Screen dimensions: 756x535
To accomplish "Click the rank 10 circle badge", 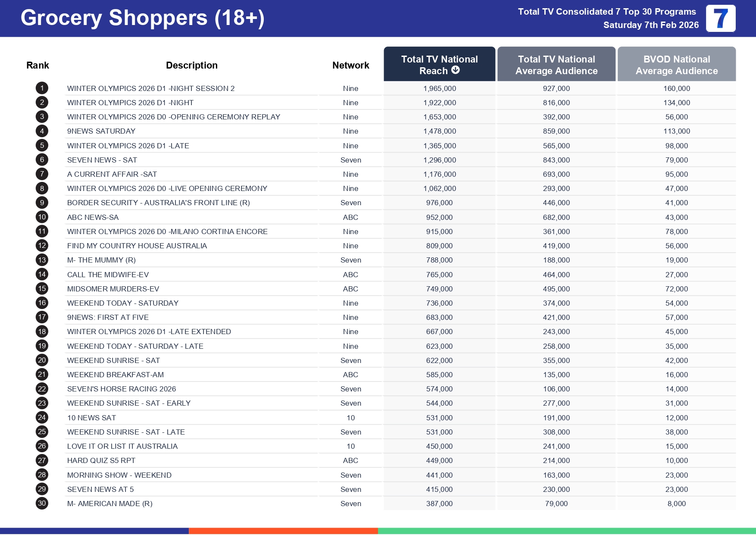I will pos(42,217).
